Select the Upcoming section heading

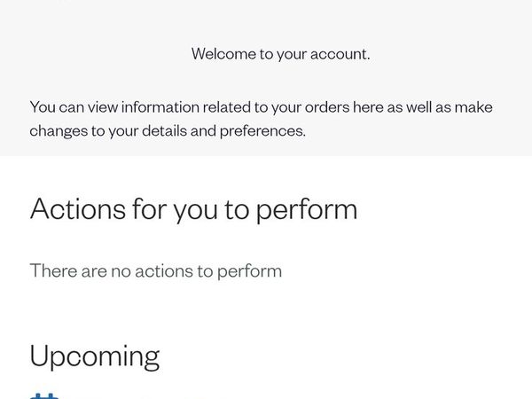point(95,357)
